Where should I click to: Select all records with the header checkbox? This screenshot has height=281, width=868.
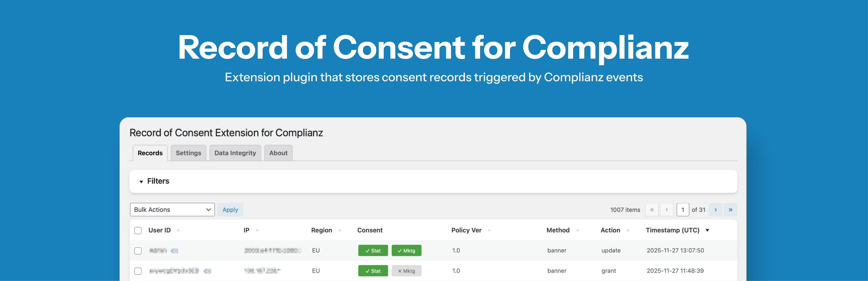click(x=138, y=230)
